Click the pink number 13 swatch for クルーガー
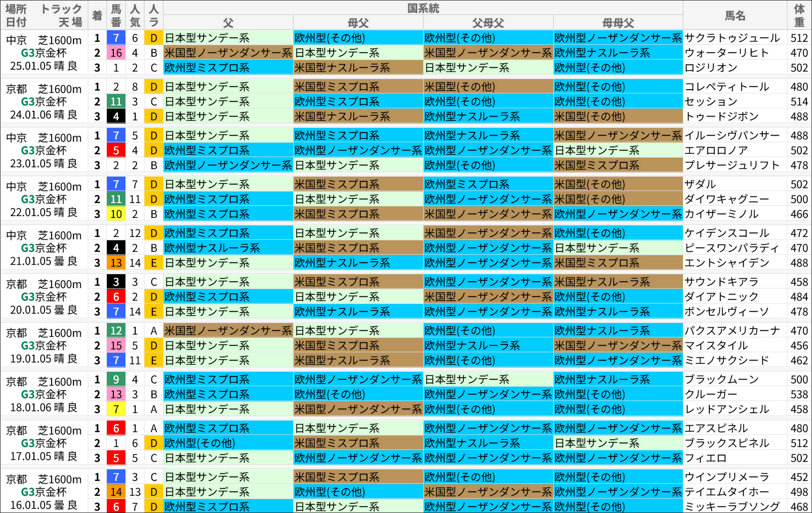Screen dimensions: 812x513 [115, 395]
